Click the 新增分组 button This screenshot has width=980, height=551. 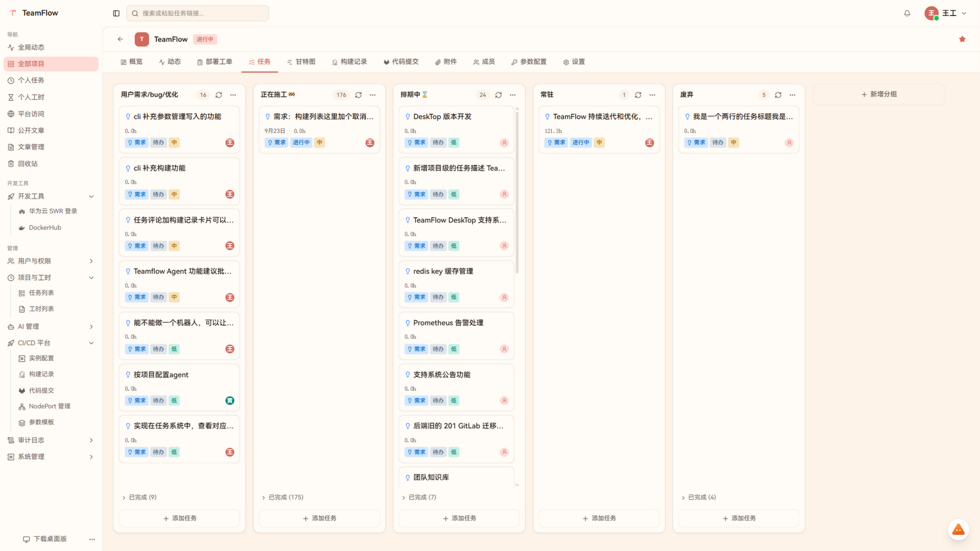[x=879, y=94]
